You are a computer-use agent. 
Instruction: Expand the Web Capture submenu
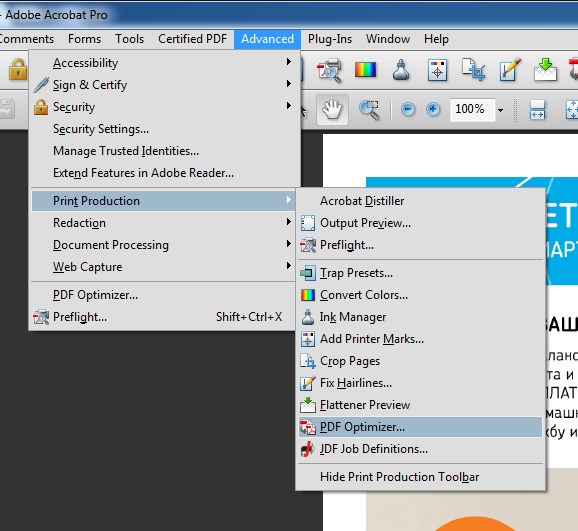[x=164, y=267]
